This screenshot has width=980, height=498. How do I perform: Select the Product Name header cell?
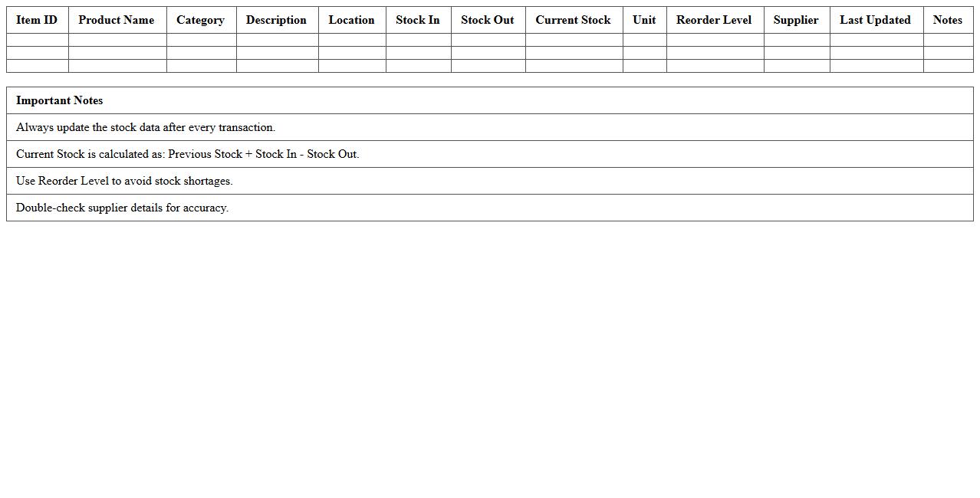[116, 20]
